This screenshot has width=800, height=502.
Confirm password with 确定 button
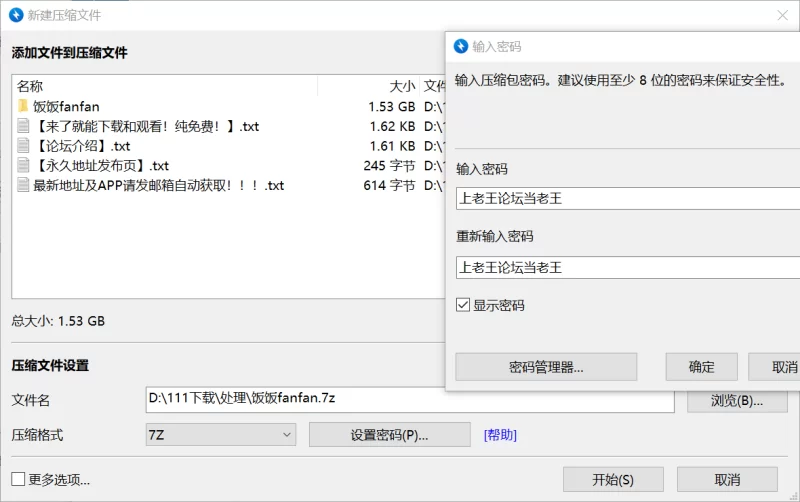[702, 367]
